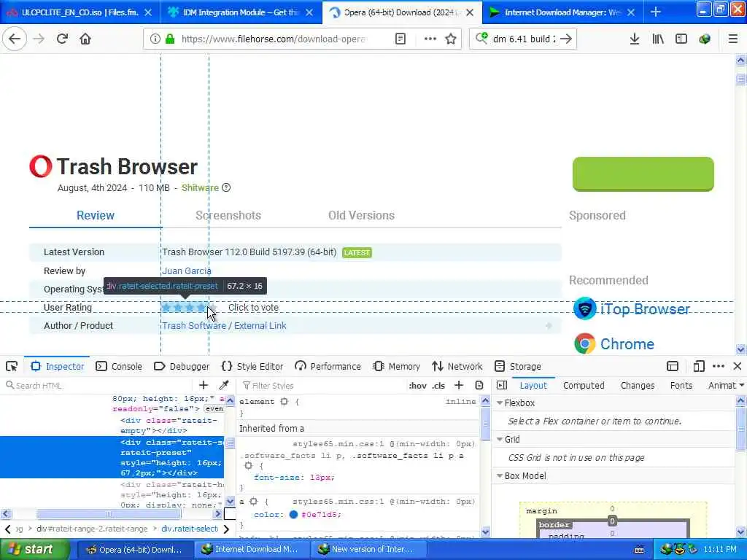Open the Network tab

coord(457,366)
